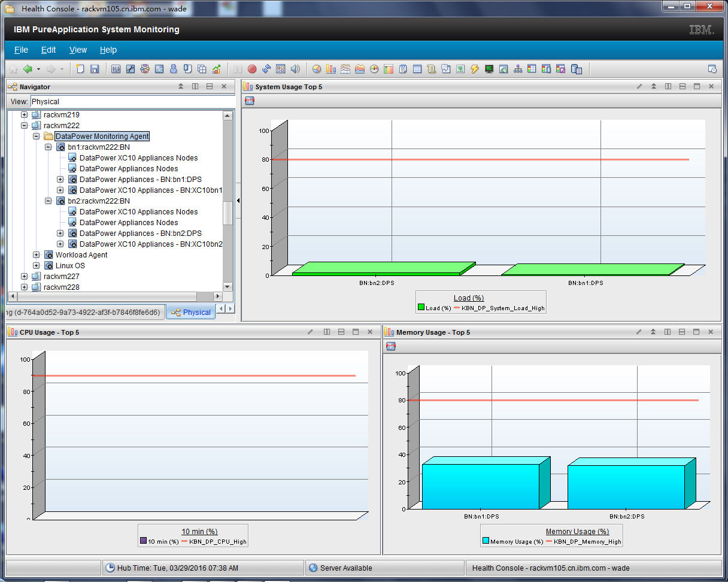Select the rackvm228 tree item
728x582 pixels.
[61, 287]
